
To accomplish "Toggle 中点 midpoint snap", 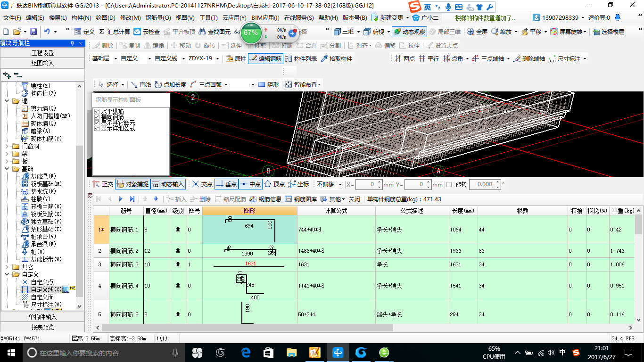I will coord(250,184).
